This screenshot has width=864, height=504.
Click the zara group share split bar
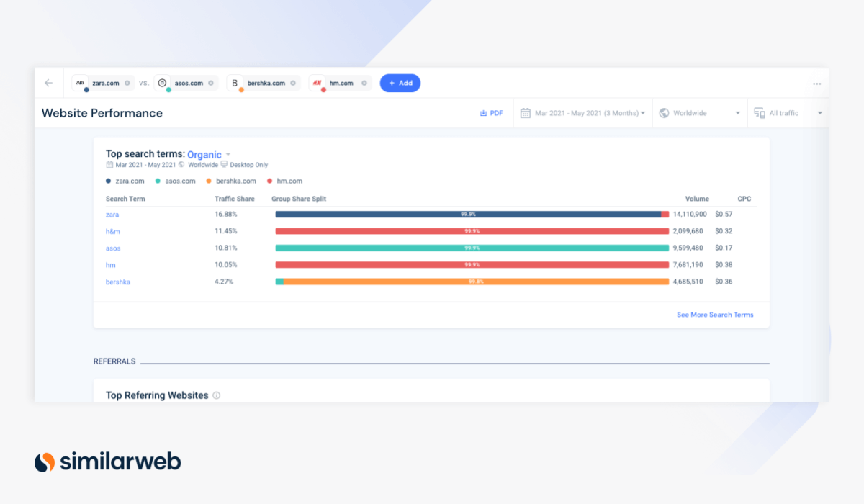[x=472, y=215]
